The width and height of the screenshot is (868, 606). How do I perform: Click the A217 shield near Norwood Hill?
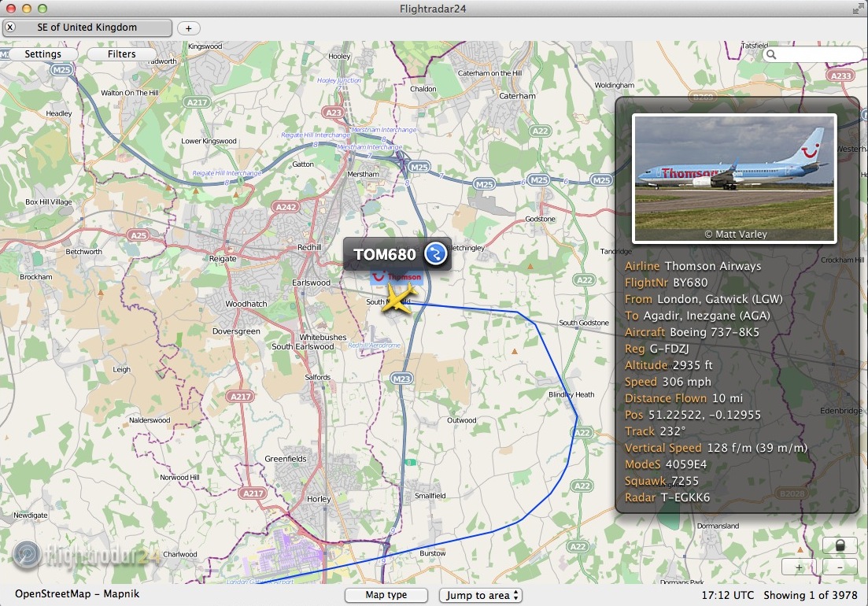click(253, 493)
